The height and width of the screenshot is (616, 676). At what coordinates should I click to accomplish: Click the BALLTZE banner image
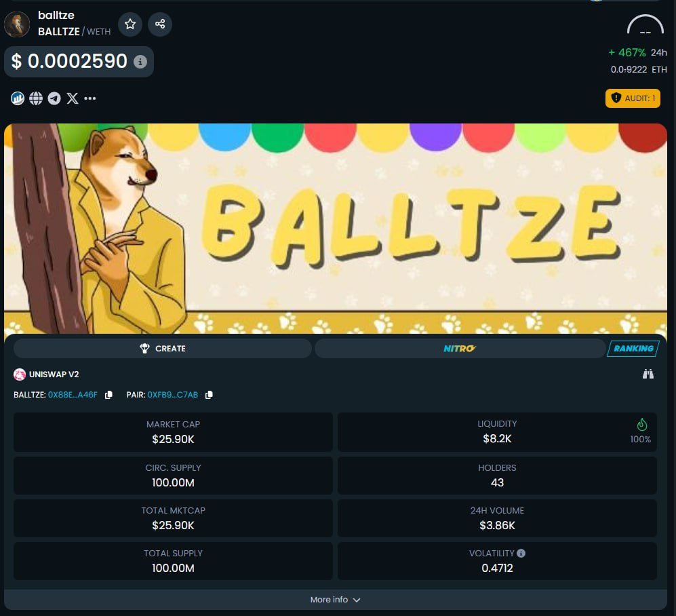click(x=336, y=229)
